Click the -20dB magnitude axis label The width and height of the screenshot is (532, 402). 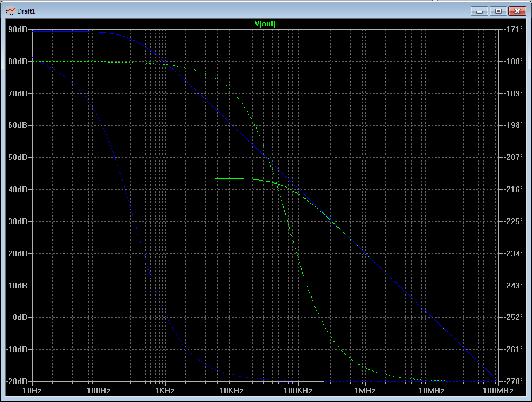pyautogui.click(x=17, y=381)
